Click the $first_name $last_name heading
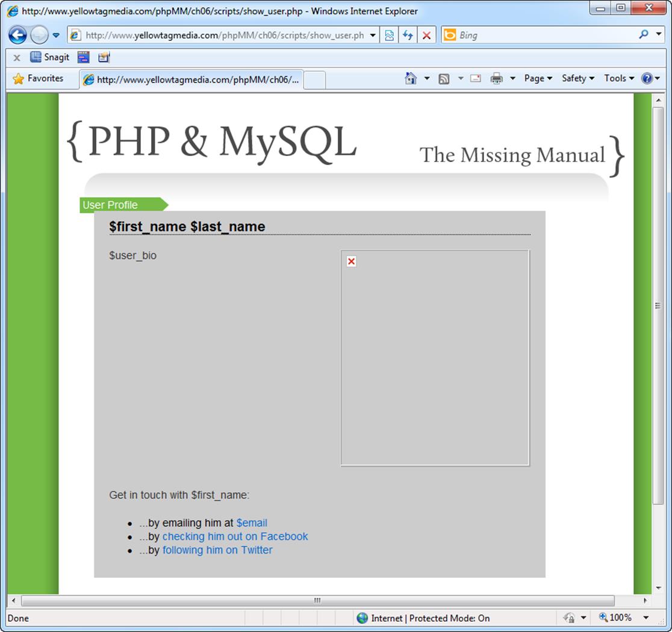This screenshot has width=672, height=632. [187, 227]
